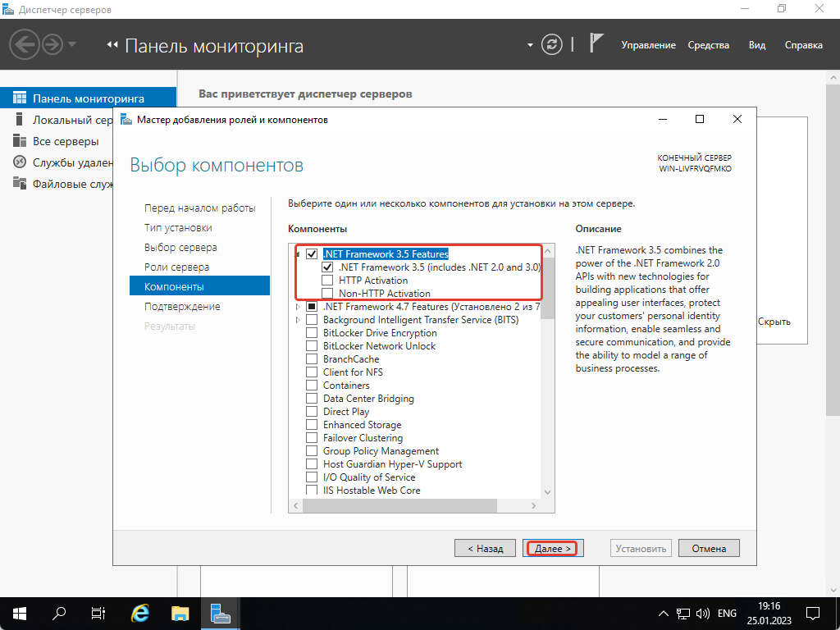Click the breadcrumb double-arrow before Панель мониторинга

tap(112, 45)
